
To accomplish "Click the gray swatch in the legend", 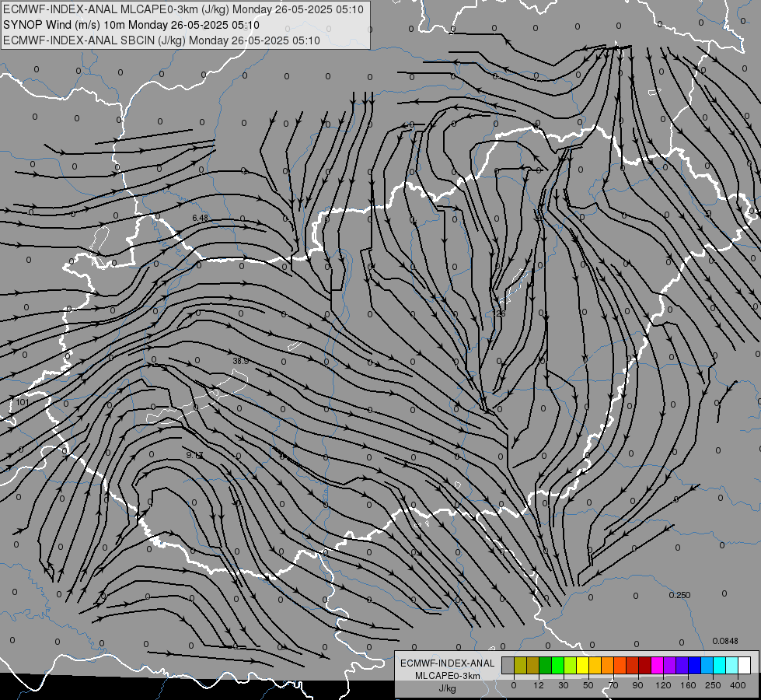I will [508, 665].
